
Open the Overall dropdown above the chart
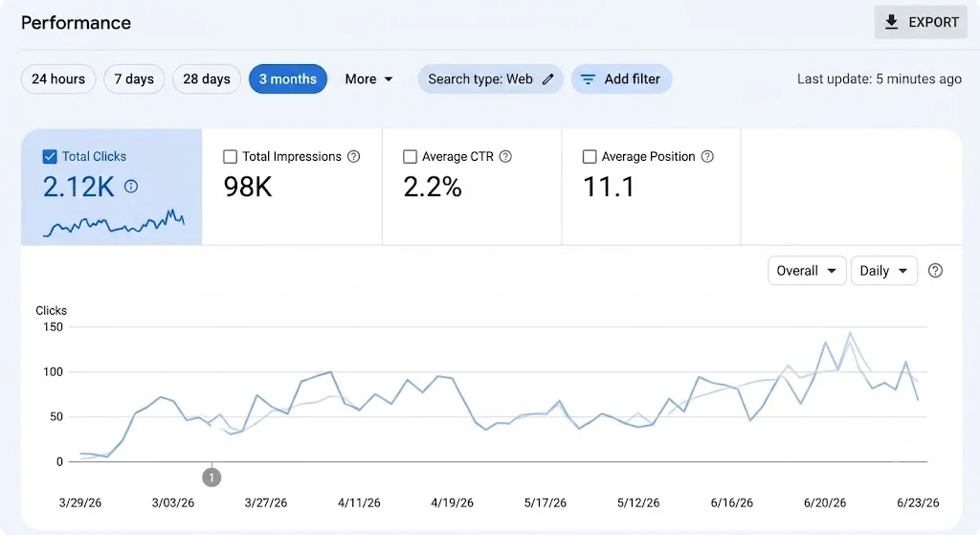pyautogui.click(x=806, y=271)
